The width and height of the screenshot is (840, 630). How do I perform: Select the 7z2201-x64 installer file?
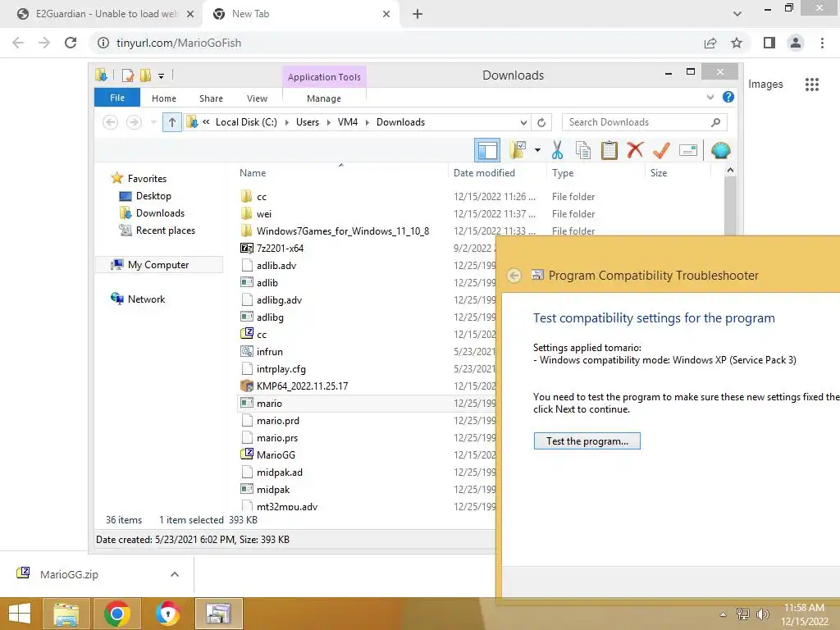[x=280, y=248]
